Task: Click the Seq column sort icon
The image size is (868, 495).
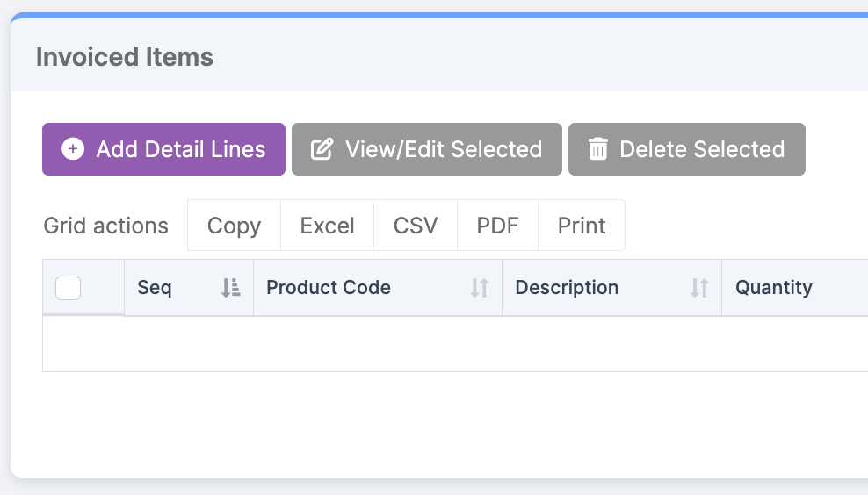Action: pyautogui.click(x=231, y=288)
